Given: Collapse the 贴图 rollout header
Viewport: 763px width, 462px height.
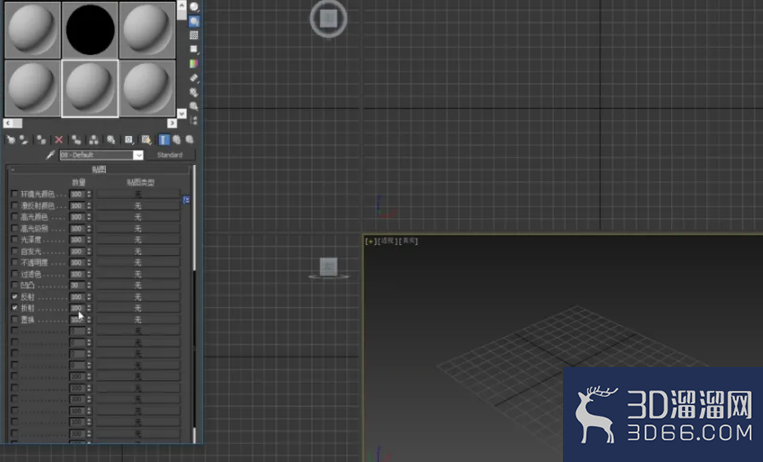Looking at the screenshot, I should (99, 169).
